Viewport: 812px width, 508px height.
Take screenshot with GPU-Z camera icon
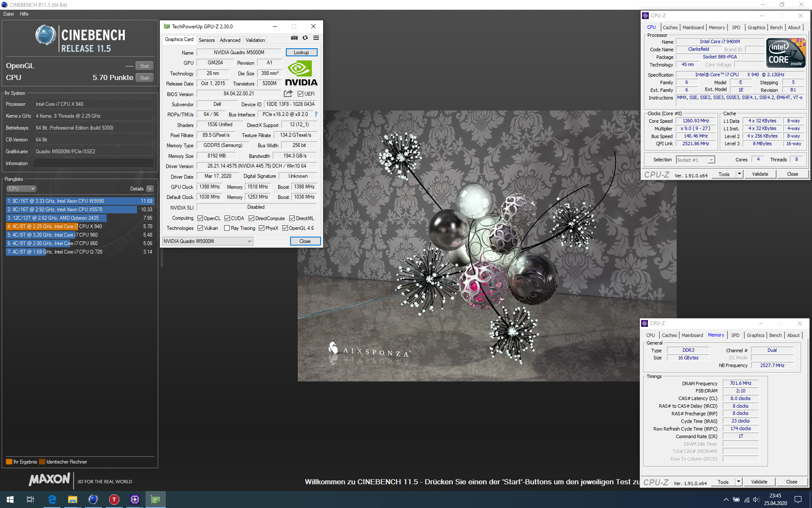tap(294, 38)
